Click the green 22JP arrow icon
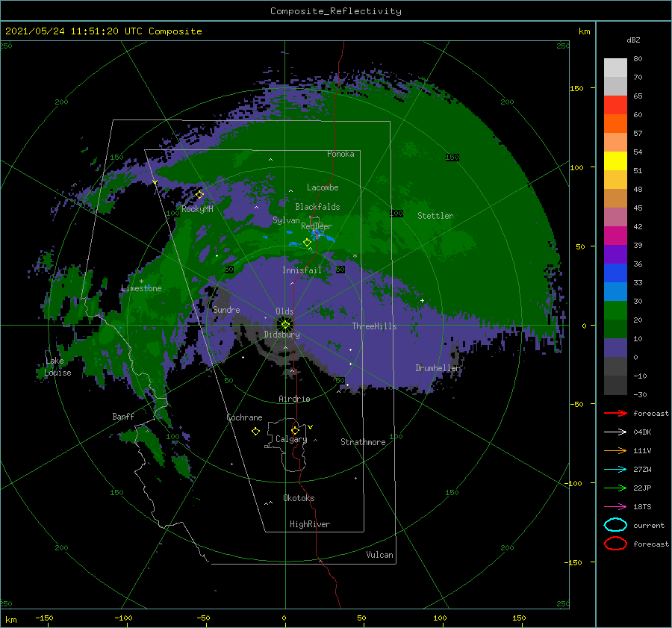The image size is (672, 628). point(615,488)
